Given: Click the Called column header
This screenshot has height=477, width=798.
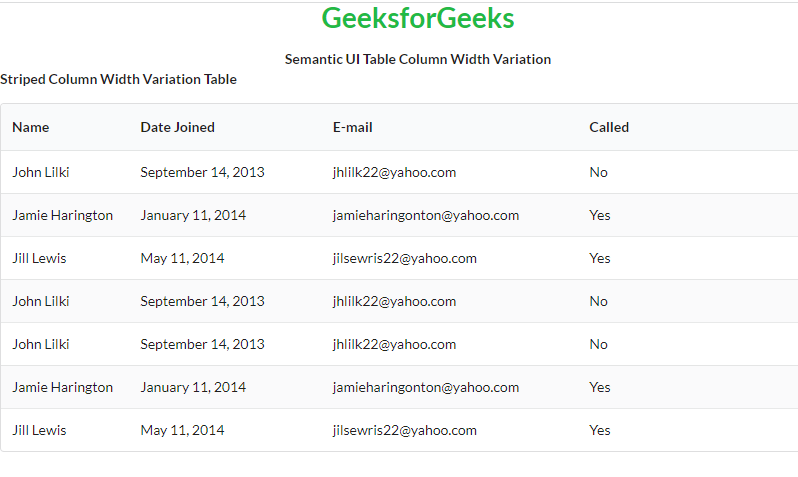Looking at the screenshot, I should (x=609, y=127).
